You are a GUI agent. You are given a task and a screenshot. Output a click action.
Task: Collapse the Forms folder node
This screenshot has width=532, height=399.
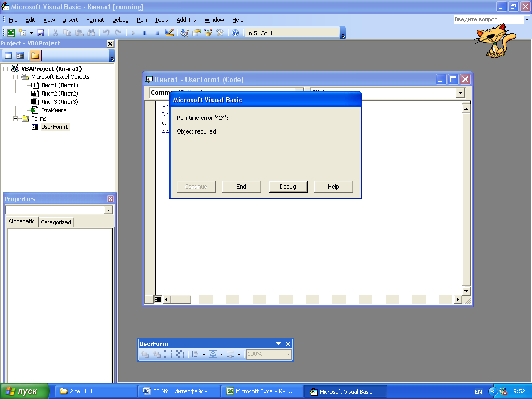pyautogui.click(x=15, y=119)
